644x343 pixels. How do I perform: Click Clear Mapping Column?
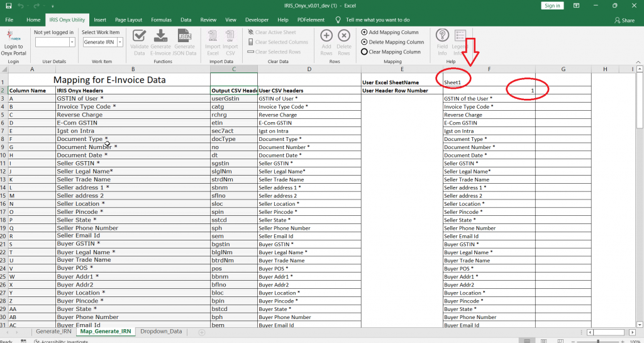391,52
